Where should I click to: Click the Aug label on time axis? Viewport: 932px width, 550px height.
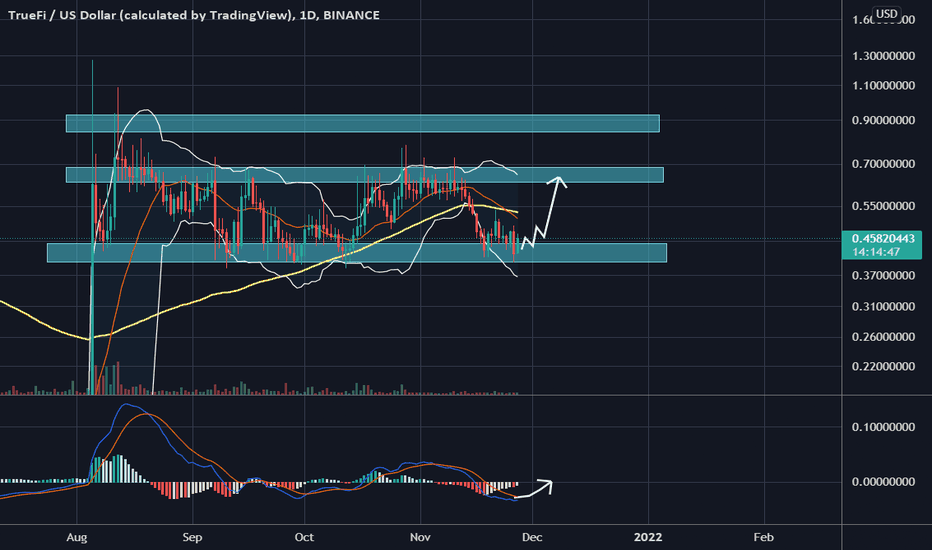click(x=77, y=538)
